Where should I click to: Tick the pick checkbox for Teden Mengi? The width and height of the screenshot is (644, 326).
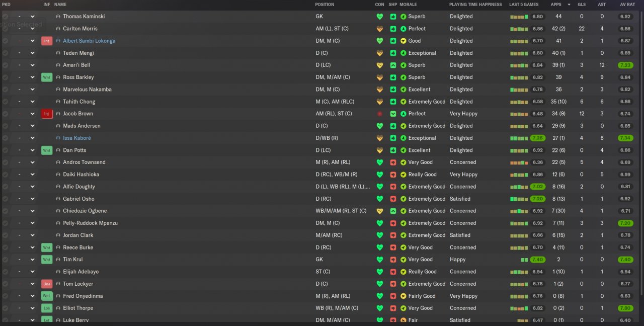tap(5, 53)
